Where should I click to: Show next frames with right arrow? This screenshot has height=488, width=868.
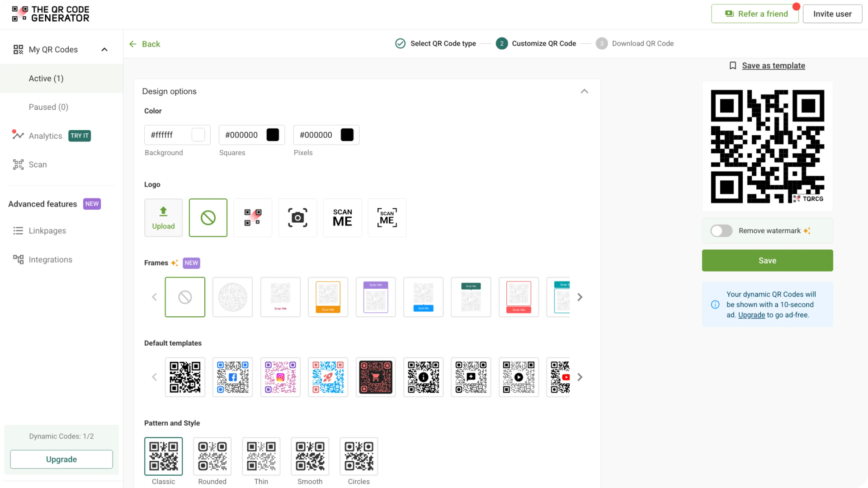(x=580, y=297)
